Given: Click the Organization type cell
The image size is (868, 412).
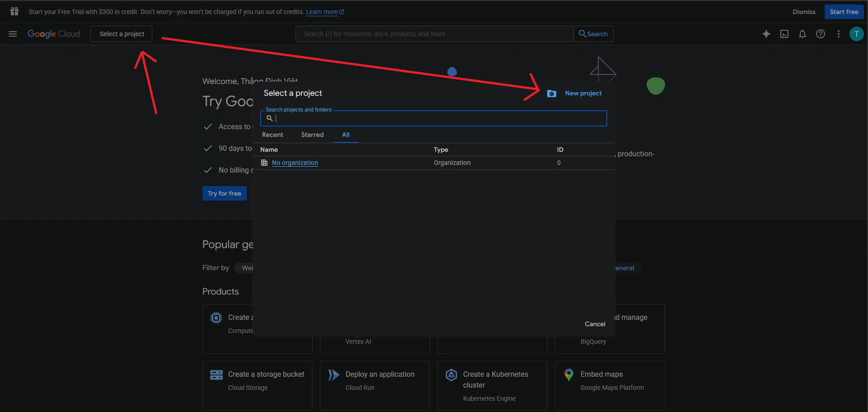Looking at the screenshot, I should tap(452, 163).
